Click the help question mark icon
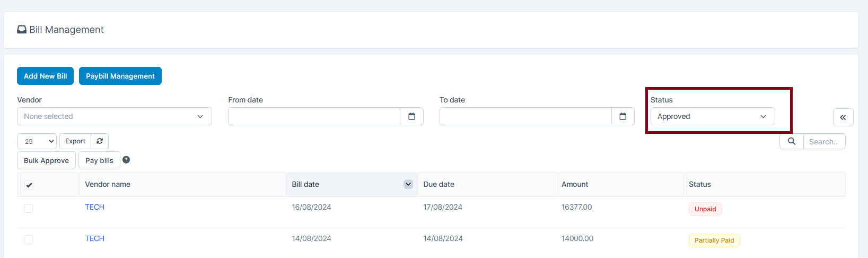This screenshot has width=868, height=258. tap(126, 160)
